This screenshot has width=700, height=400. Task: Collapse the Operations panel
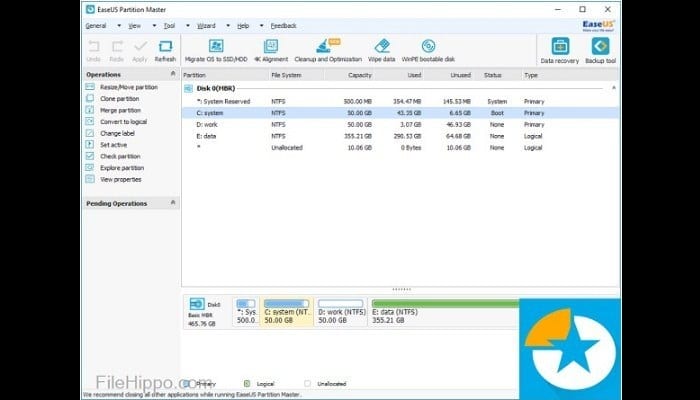coord(173,74)
